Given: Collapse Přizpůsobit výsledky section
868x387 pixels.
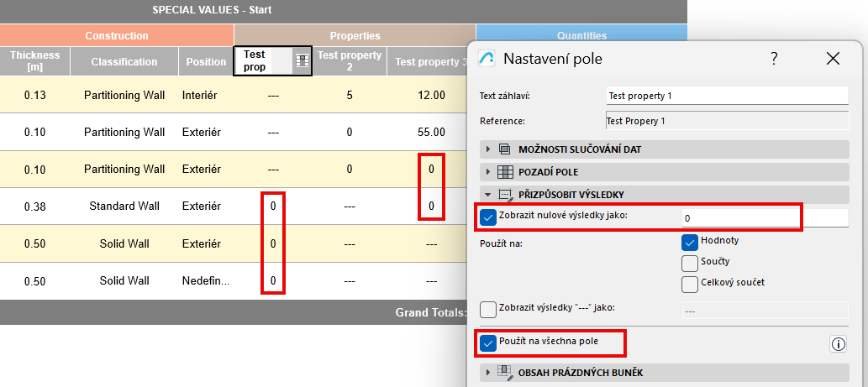Looking at the screenshot, I should click(488, 195).
